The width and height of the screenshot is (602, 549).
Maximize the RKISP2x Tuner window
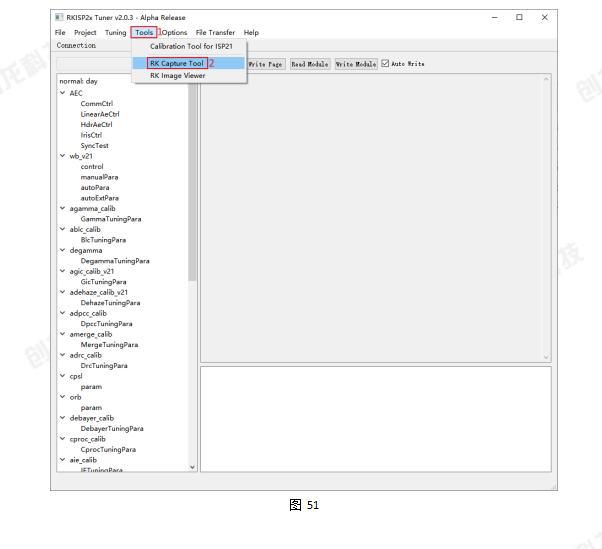coord(519,17)
